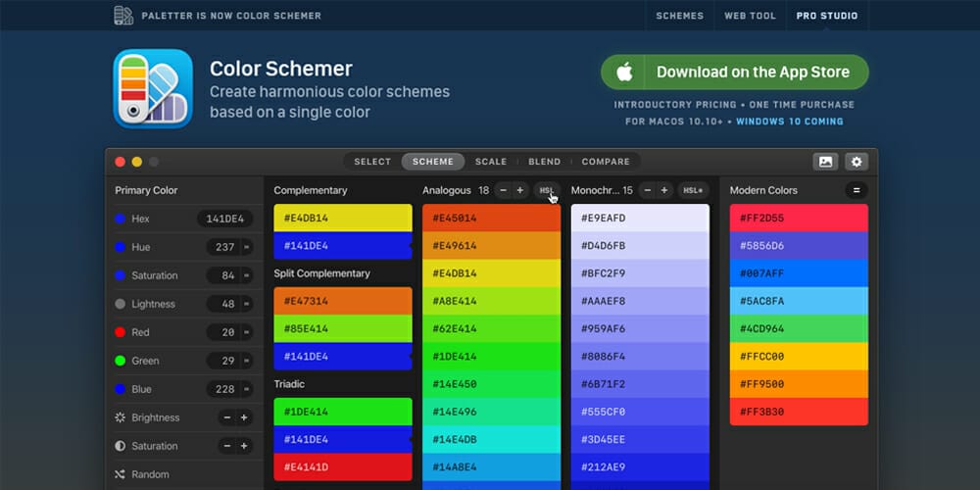The height and width of the screenshot is (490, 980).
Task: Open Hue value slider toggle
Action: 247,247
